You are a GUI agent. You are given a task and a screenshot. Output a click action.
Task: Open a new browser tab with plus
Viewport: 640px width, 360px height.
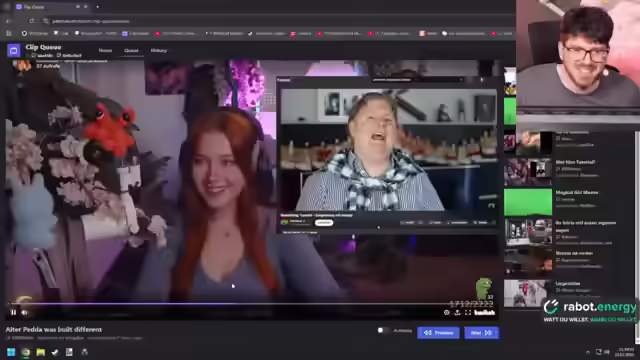pos(98,7)
